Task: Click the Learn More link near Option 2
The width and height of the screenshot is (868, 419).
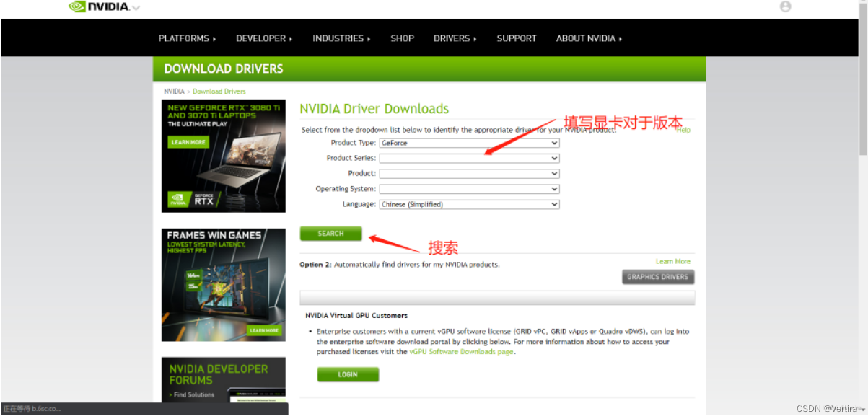Action: pos(673,261)
